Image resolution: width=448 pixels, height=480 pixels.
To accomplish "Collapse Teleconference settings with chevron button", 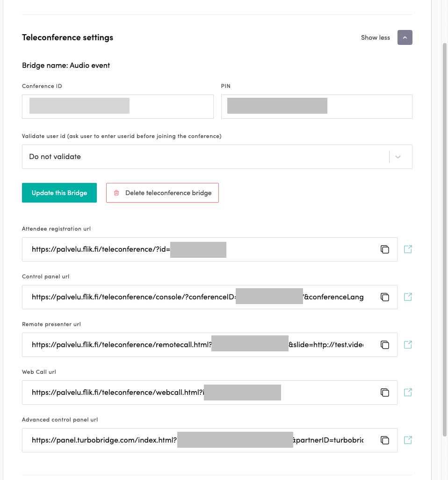I will click(405, 37).
